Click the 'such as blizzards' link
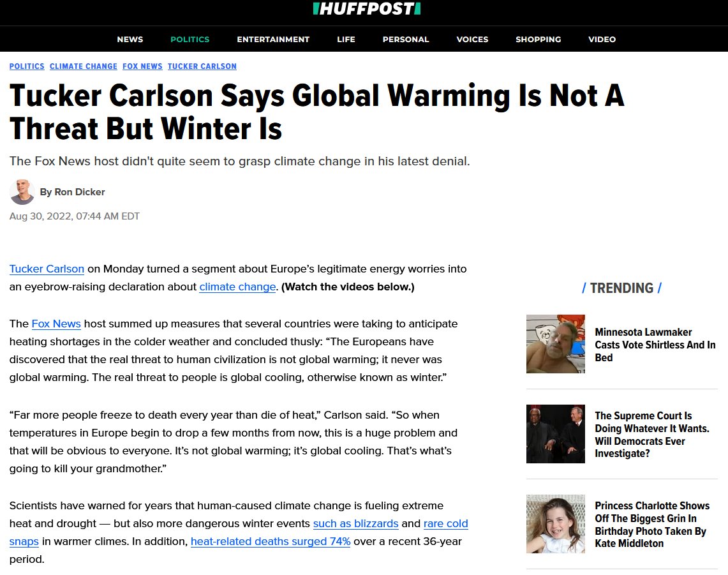This screenshot has width=728, height=575. [355, 523]
